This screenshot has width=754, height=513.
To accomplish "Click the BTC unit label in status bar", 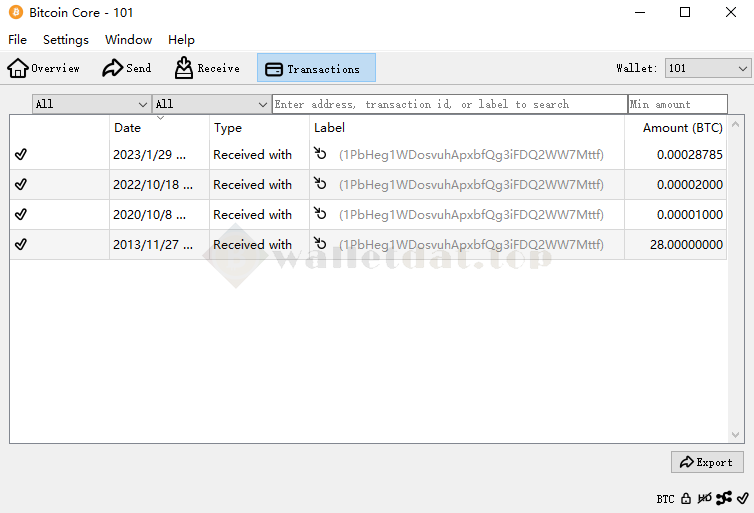I will (665, 498).
